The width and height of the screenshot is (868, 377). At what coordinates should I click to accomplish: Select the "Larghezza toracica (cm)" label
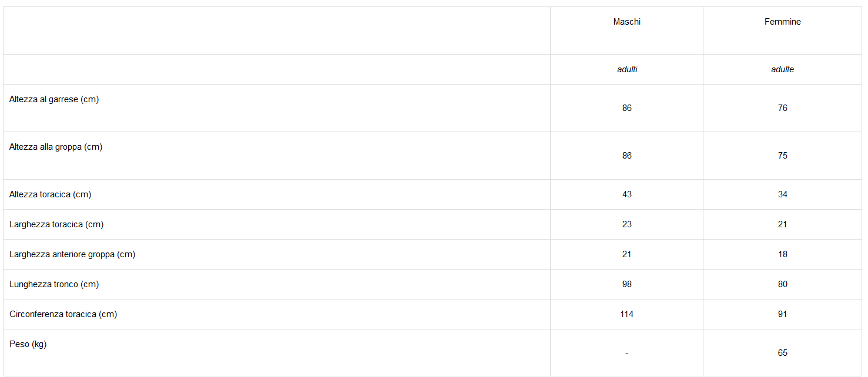[x=56, y=224]
